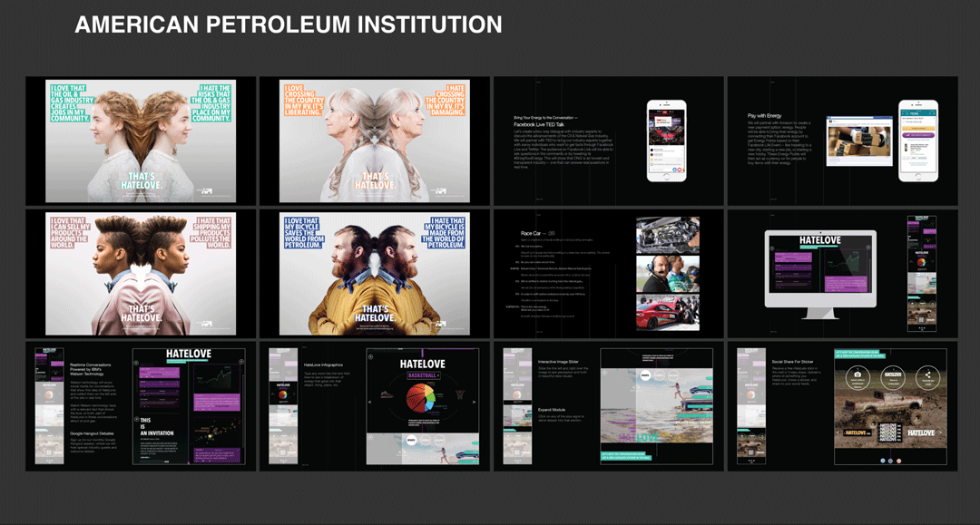Click the "Expand Module" heading
The width and height of the screenshot is (980, 525).
552,410
